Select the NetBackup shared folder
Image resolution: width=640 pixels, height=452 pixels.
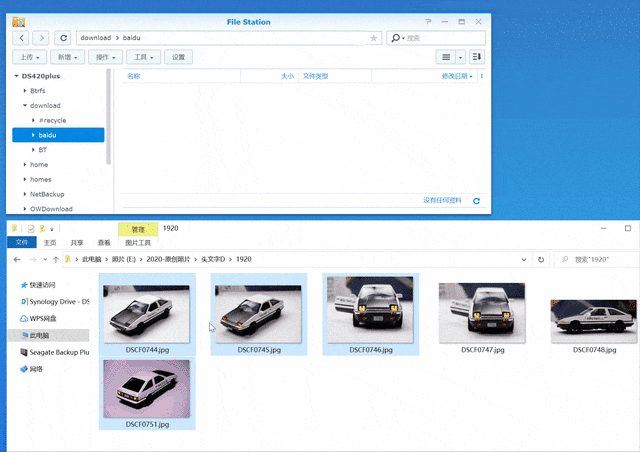click(47, 194)
